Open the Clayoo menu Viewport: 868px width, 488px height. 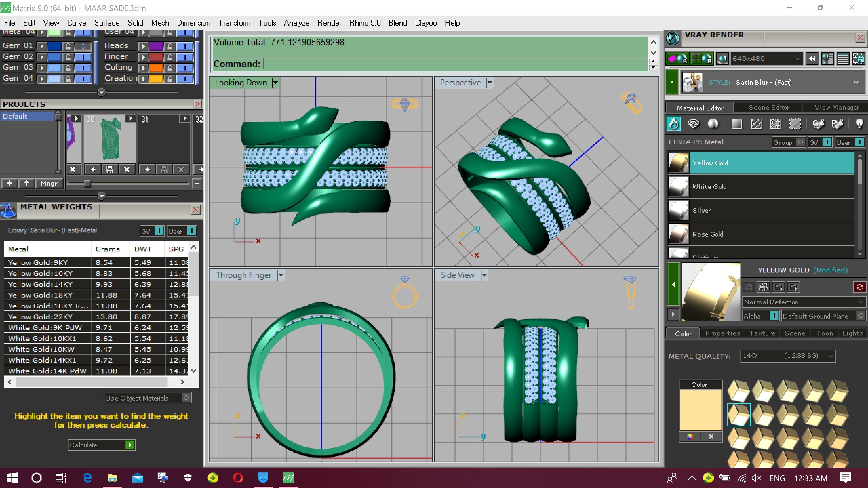click(426, 23)
